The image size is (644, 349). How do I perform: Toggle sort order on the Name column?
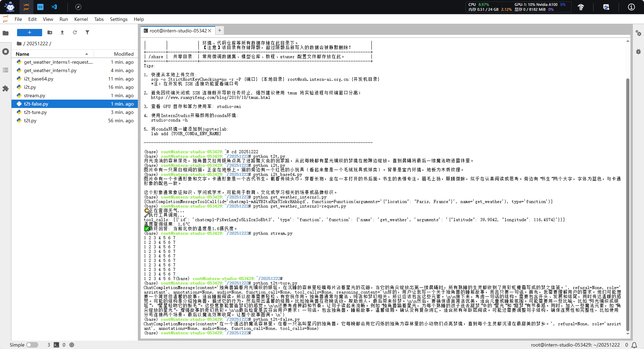52,54
